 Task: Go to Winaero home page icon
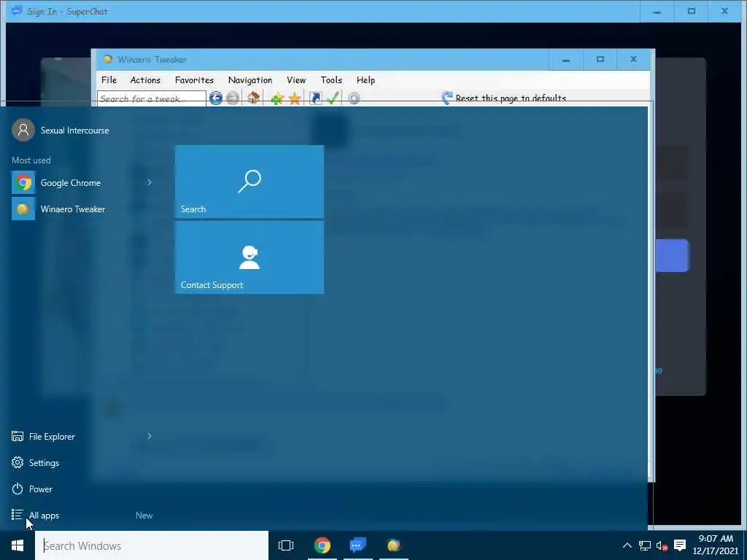(x=253, y=98)
